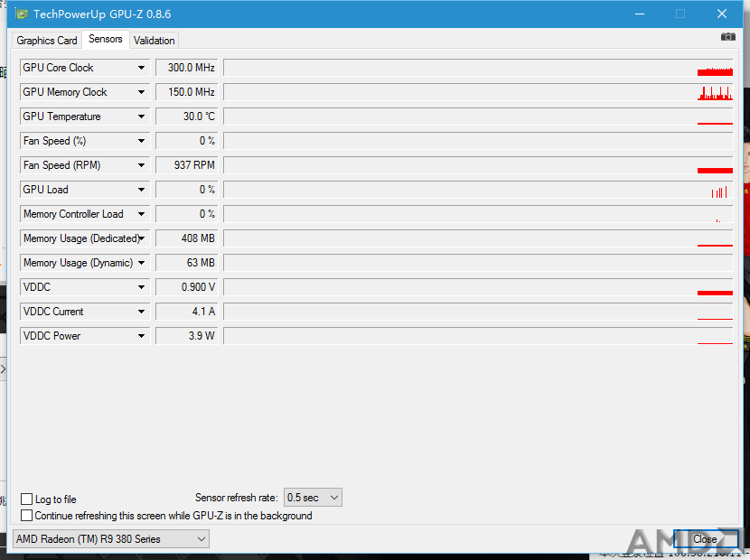750x560 pixels.
Task: Click the Memory Usage (Dynamic) history graph
Action: 478,263
